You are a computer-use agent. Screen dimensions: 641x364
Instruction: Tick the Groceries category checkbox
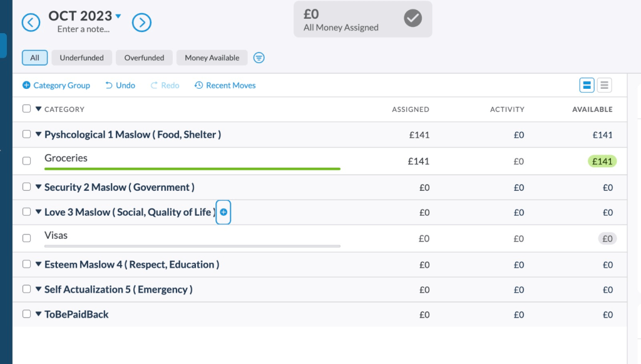pyautogui.click(x=26, y=161)
